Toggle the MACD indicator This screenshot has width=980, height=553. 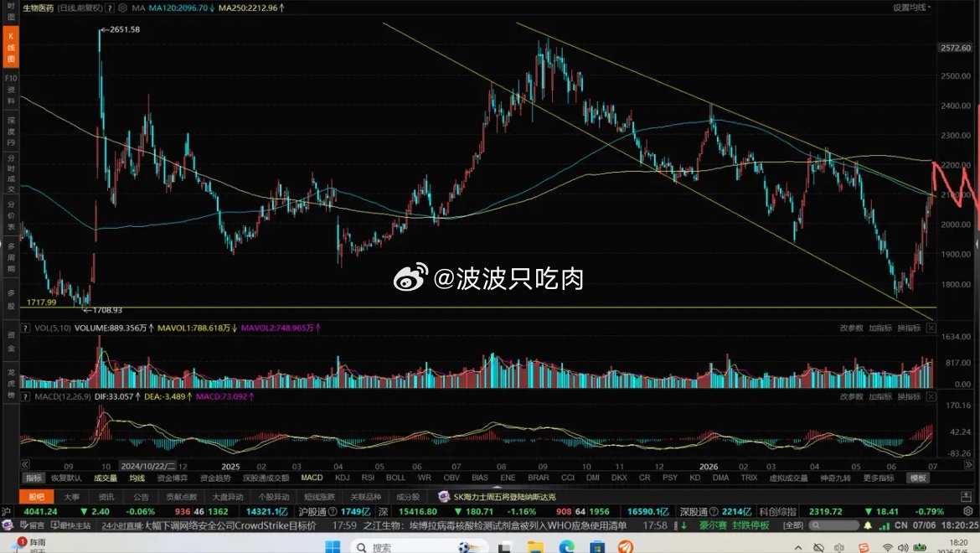(x=312, y=478)
